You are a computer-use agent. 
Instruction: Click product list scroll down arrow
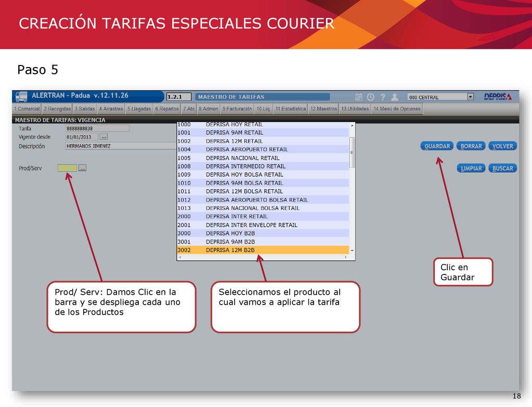[352, 251]
